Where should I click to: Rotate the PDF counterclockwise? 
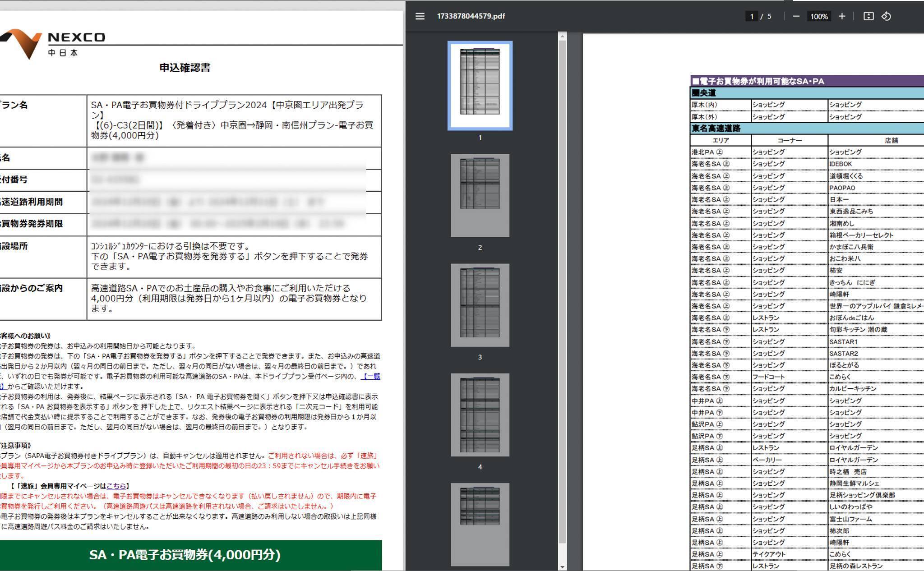[x=886, y=16]
